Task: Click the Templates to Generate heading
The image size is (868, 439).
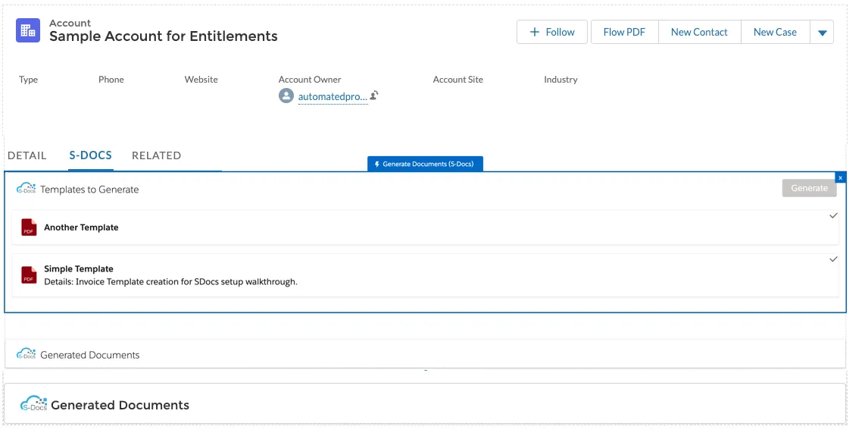Action: point(89,190)
